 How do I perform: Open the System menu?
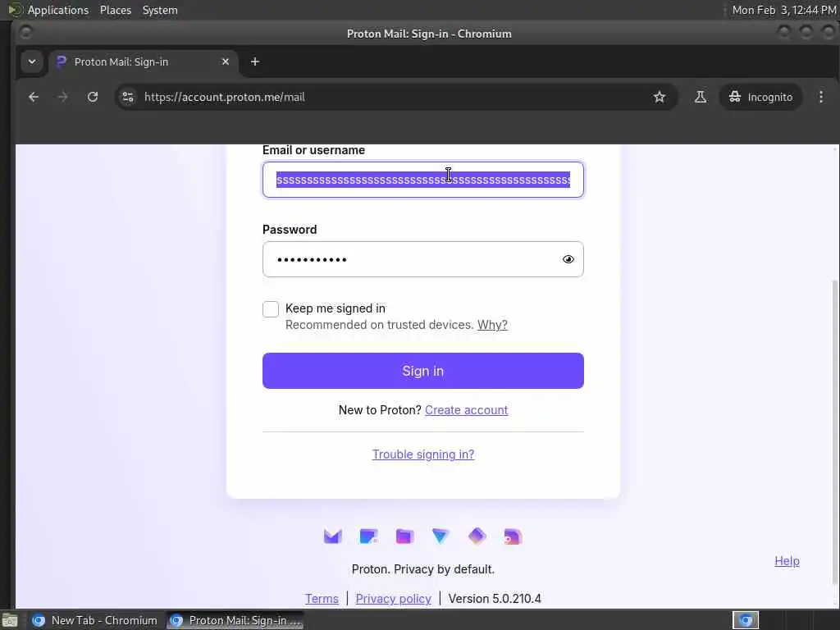[160, 10]
